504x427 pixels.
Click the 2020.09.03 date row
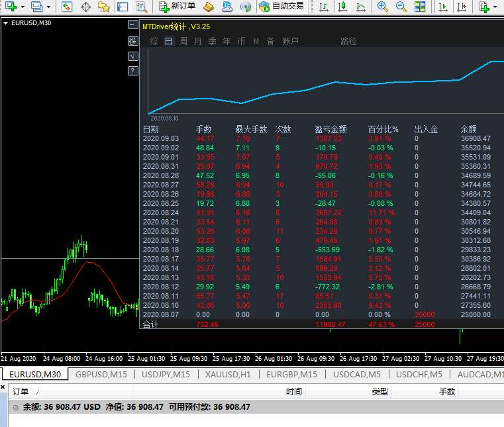pos(321,138)
